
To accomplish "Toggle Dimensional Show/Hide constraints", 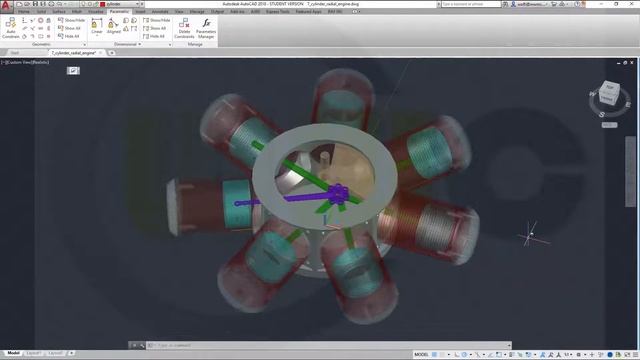I will pyautogui.click(x=157, y=20).
